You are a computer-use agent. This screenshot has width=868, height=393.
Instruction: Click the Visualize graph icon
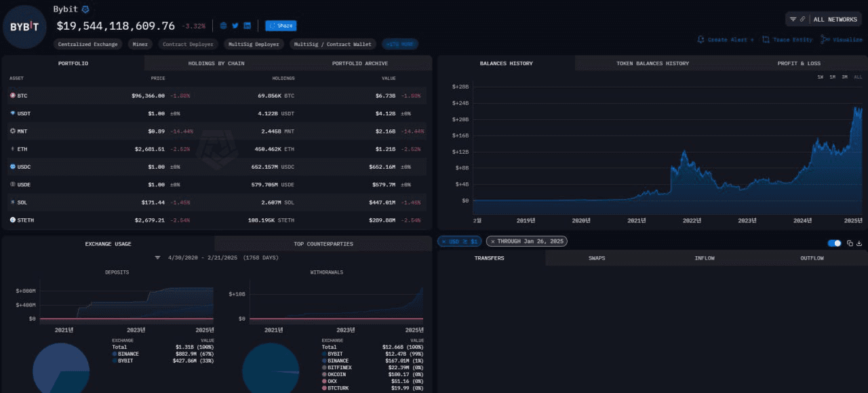pos(824,40)
